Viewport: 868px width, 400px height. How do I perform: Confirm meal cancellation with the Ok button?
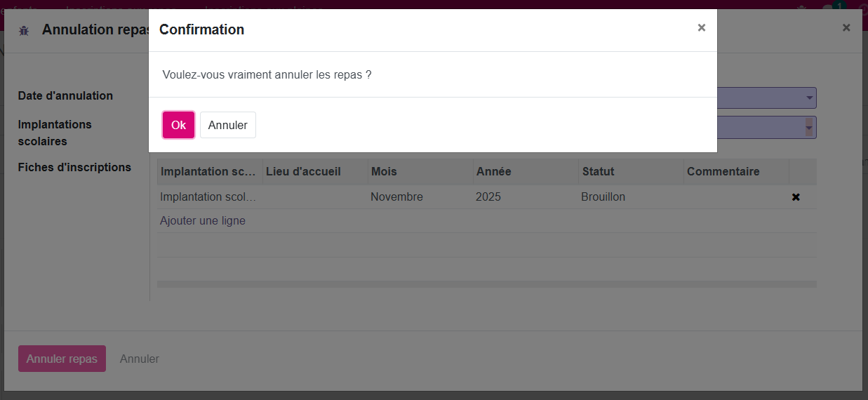click(x=178, y=125)
